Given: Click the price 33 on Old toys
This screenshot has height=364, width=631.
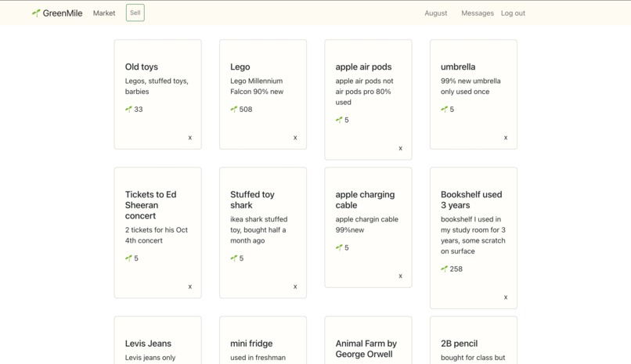Looking at the screenshot, I should click(x=138, y=110).
